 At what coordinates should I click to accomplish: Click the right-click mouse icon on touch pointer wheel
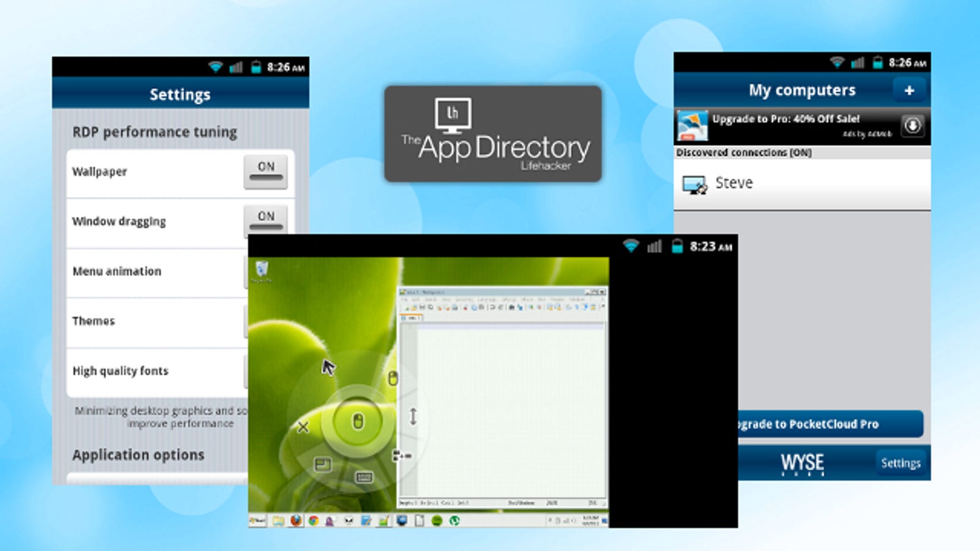pyautogui.click(x=393, y=378)
